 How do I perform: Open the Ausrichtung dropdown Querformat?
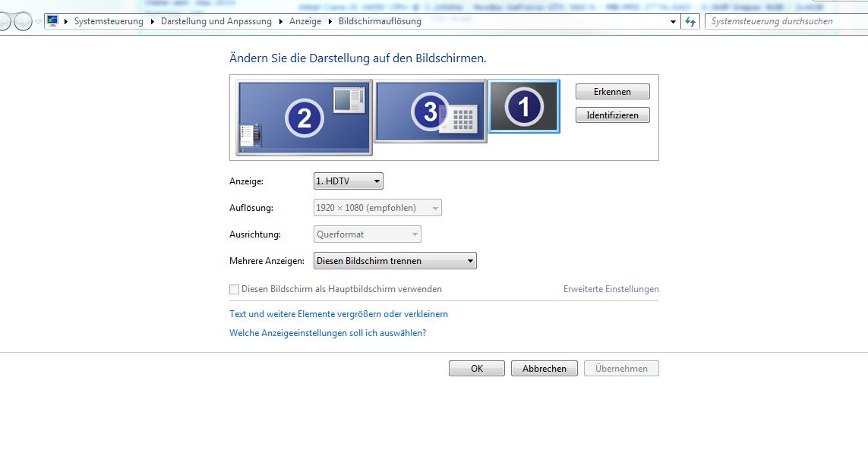367,234
